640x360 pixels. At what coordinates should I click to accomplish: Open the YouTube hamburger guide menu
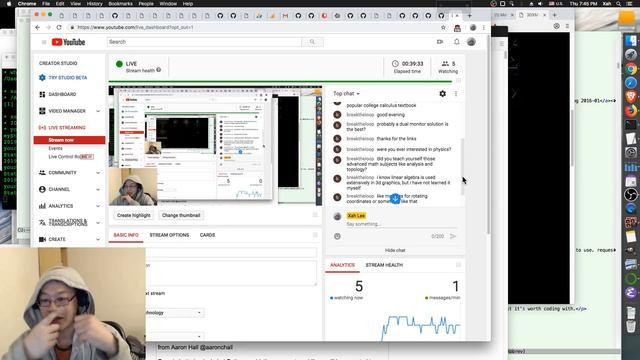(x=44, y=42)
